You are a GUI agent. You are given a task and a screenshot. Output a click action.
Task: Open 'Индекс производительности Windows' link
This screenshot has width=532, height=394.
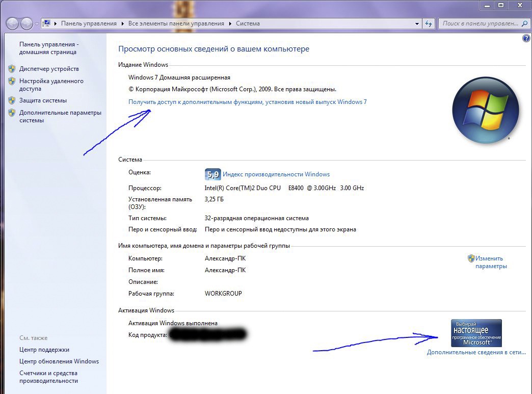point(276,174)
